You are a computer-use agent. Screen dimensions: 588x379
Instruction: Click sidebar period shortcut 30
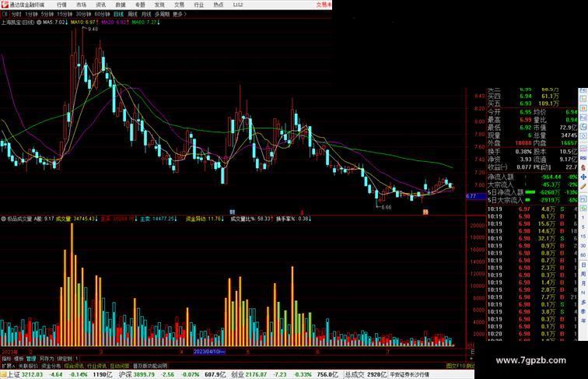click(x=583, y=246)
